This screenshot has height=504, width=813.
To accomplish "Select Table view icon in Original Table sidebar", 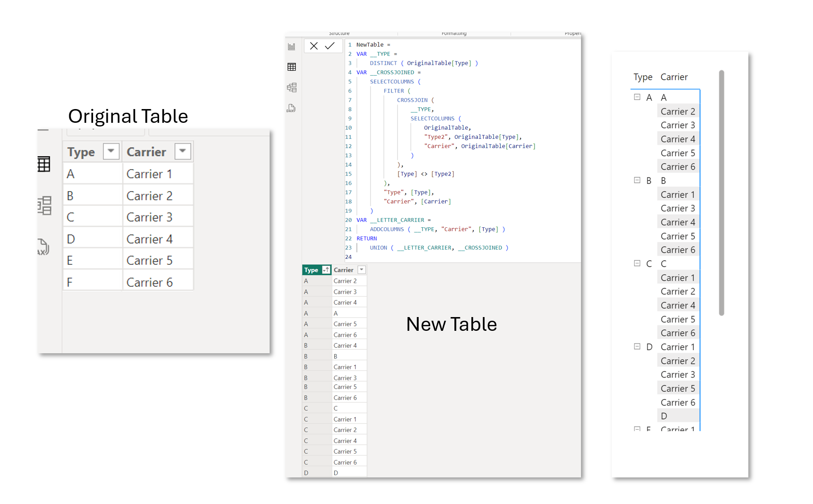I will (44, 164).
